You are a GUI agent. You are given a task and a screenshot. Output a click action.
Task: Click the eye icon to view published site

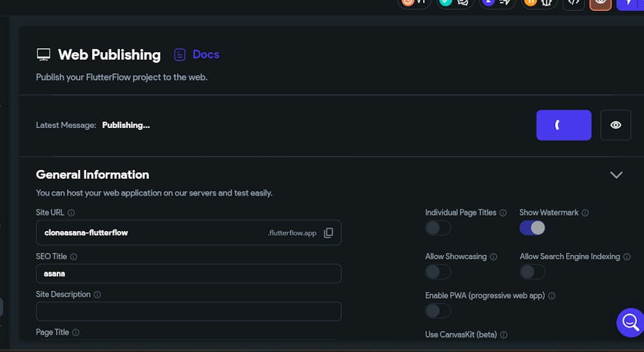click(616, 125)
